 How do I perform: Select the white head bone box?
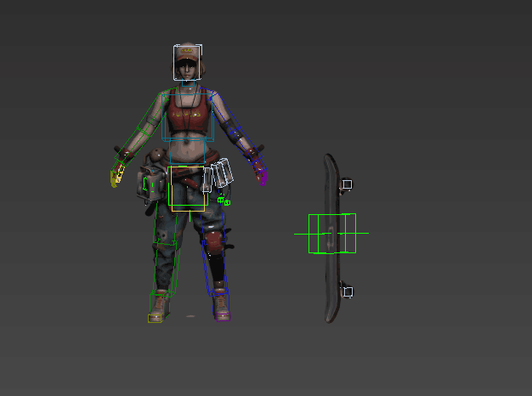188,62
